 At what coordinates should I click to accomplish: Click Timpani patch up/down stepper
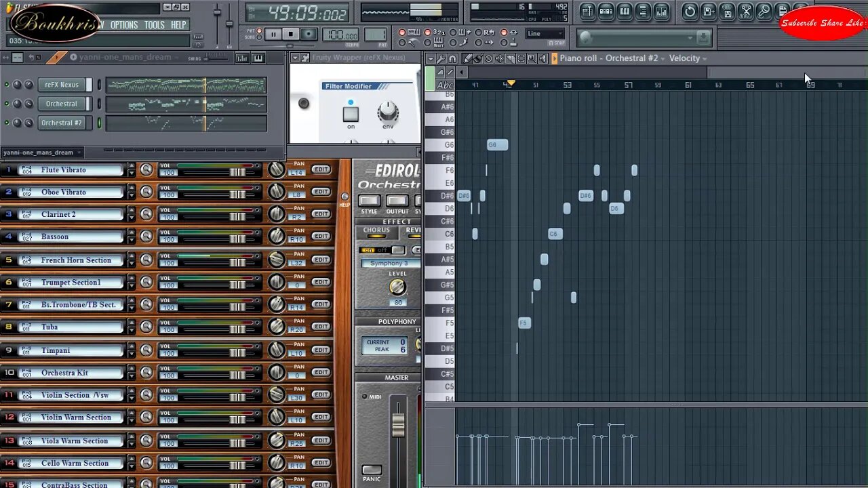131,350
